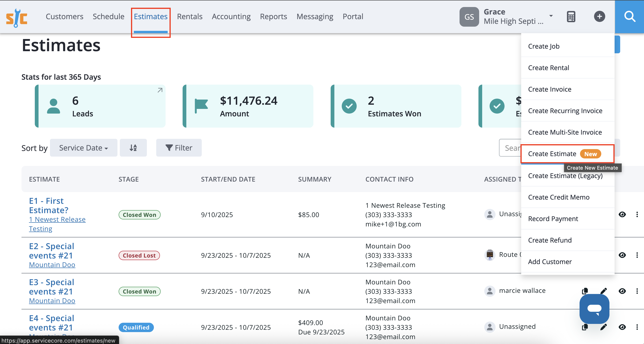
Task: Toggle sort order direction icon
Action: click(x=133, y=148)
